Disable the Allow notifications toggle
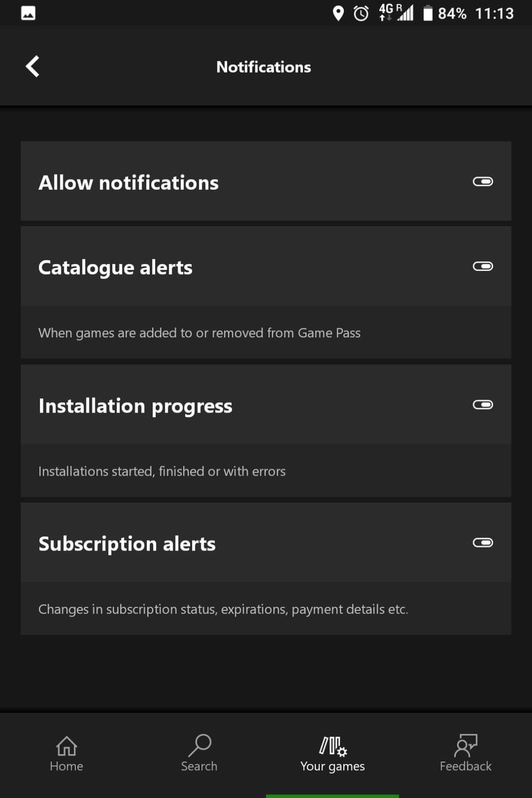Screen dimensions: 532x798 tap(483, 182)
